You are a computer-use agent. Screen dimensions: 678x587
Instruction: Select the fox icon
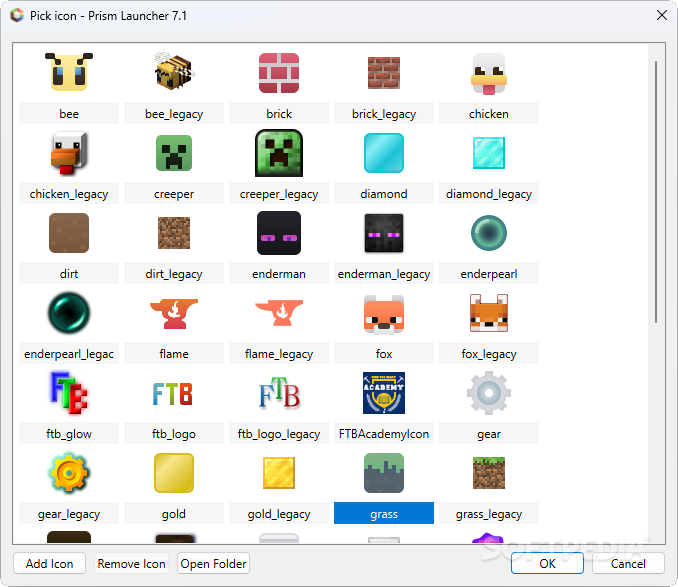384,314
